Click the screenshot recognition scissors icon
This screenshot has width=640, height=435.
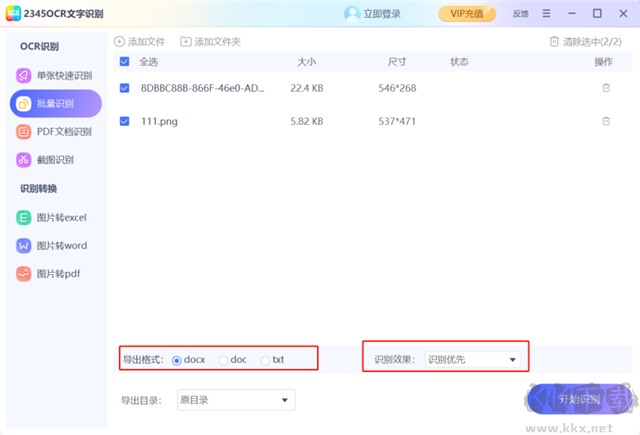click(x=24, y=160)
